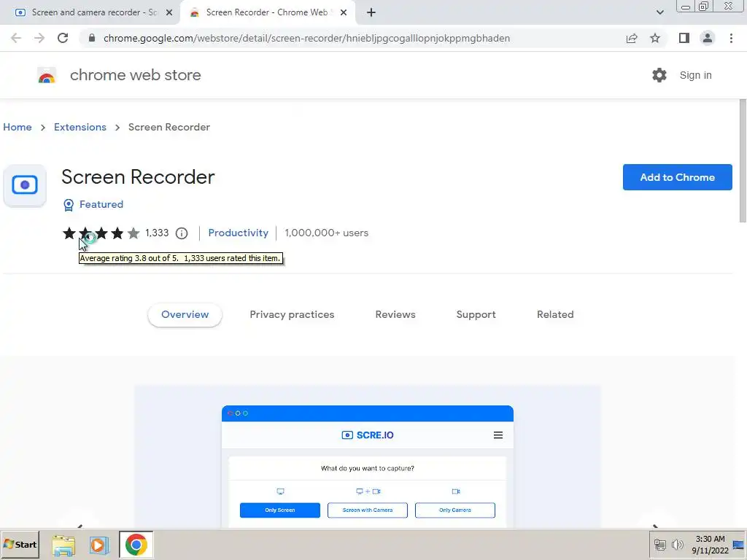Viewport: 747px width, 560px height.
Task: Launch the media player taskbar icon
Action: click(98, 545)
